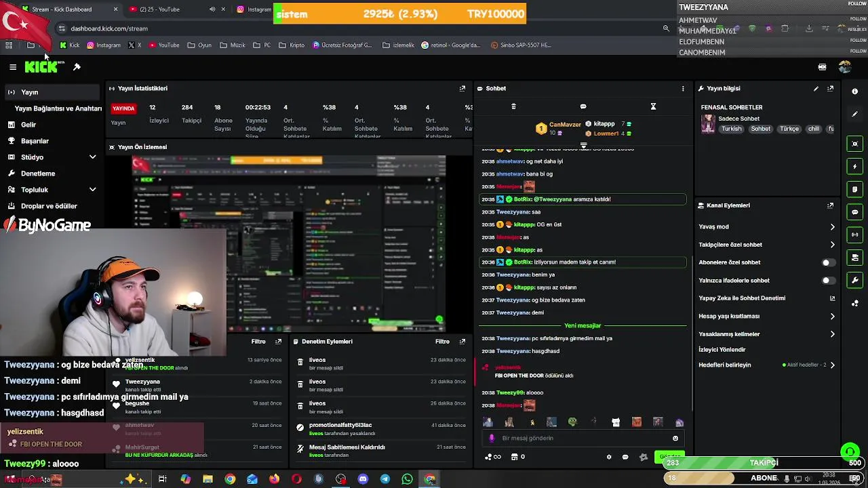Click the chat bubble icon in right rail

(x=854, y=211)
